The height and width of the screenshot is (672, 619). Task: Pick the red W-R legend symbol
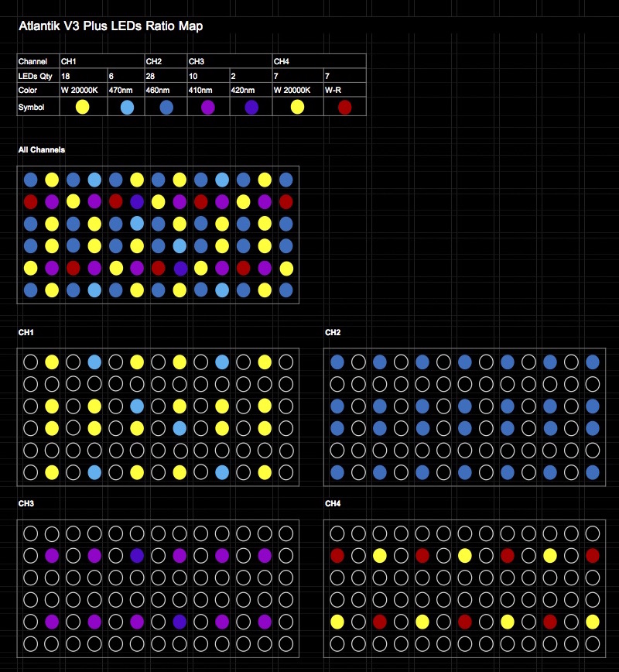[345, 107]
